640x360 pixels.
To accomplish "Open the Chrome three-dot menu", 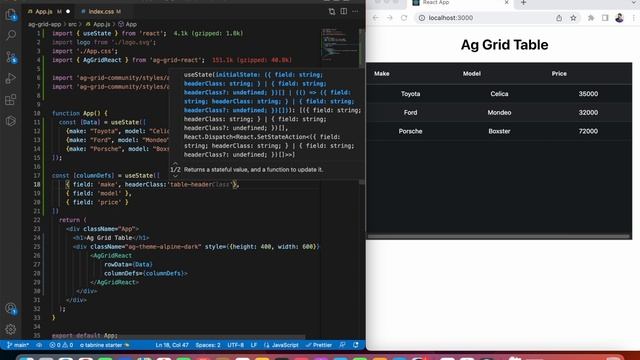I will [633, 18].
